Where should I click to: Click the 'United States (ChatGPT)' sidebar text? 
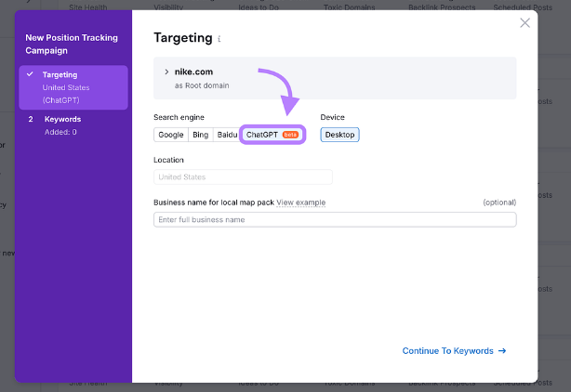(x=66, y=94)
